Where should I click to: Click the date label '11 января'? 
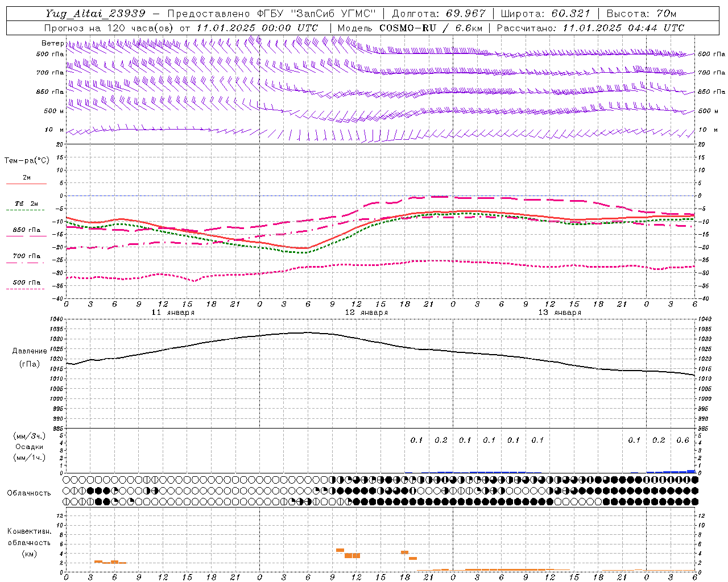173,313
